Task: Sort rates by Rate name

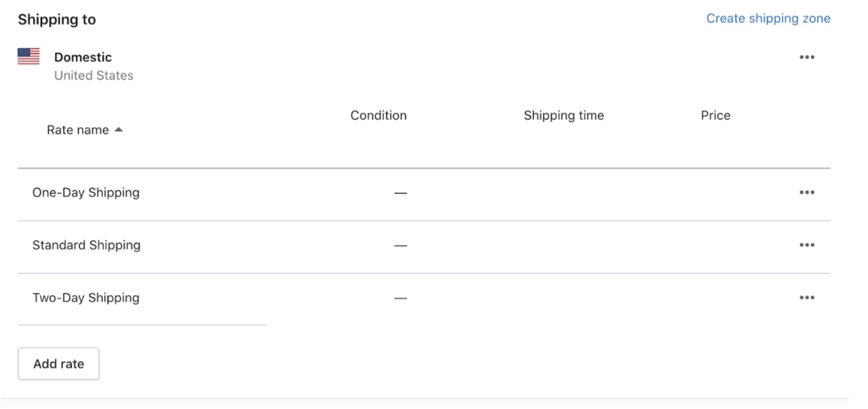Action: point(79,129)
